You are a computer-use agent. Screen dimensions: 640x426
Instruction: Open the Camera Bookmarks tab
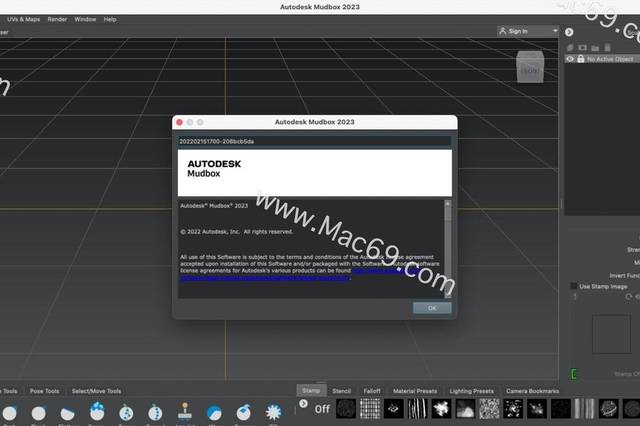(533, 391)
